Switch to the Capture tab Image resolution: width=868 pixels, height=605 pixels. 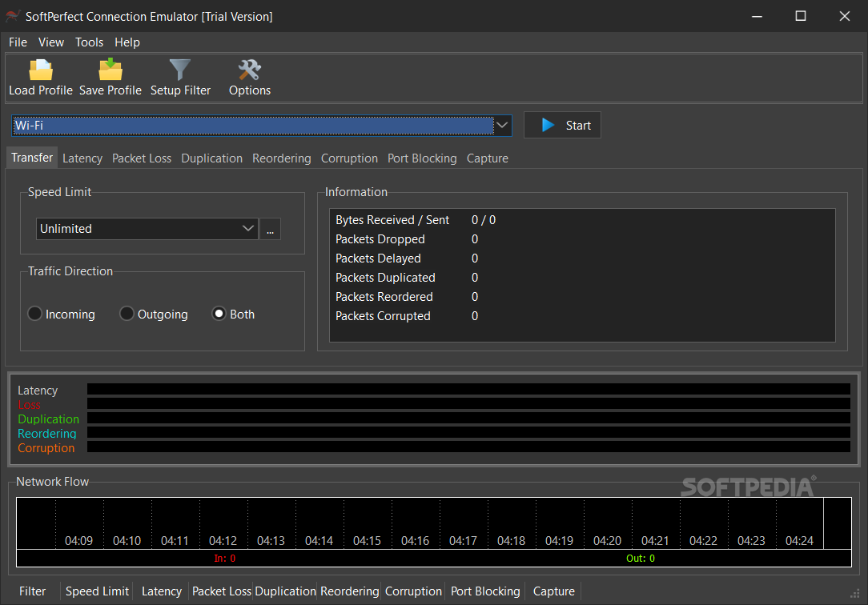(x=487, y=158)
